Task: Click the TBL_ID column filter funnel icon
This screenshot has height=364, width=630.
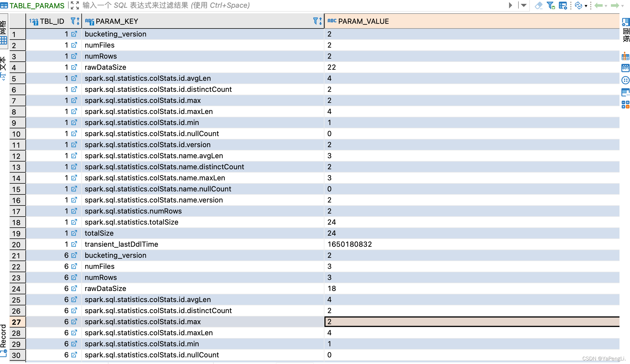Action: pos(73,21)
